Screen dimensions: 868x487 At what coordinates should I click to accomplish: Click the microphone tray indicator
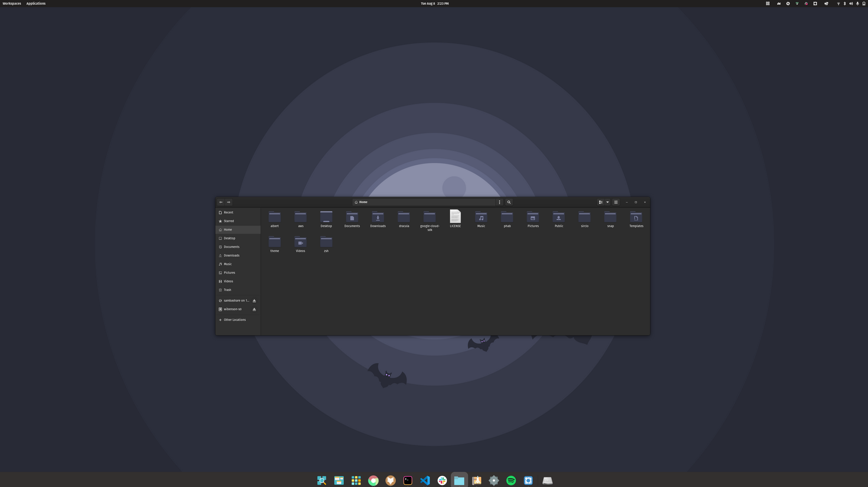pos(857,3)
